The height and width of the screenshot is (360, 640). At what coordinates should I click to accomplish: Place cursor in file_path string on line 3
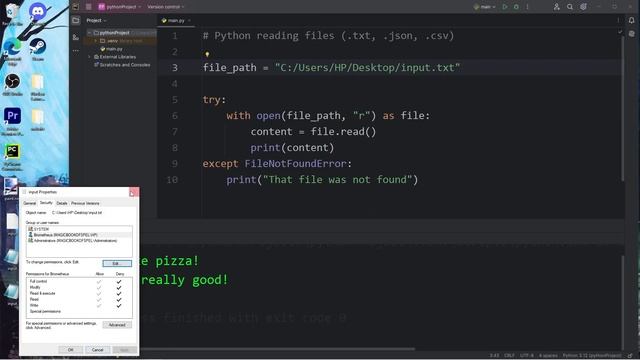(x=367, y=68)
